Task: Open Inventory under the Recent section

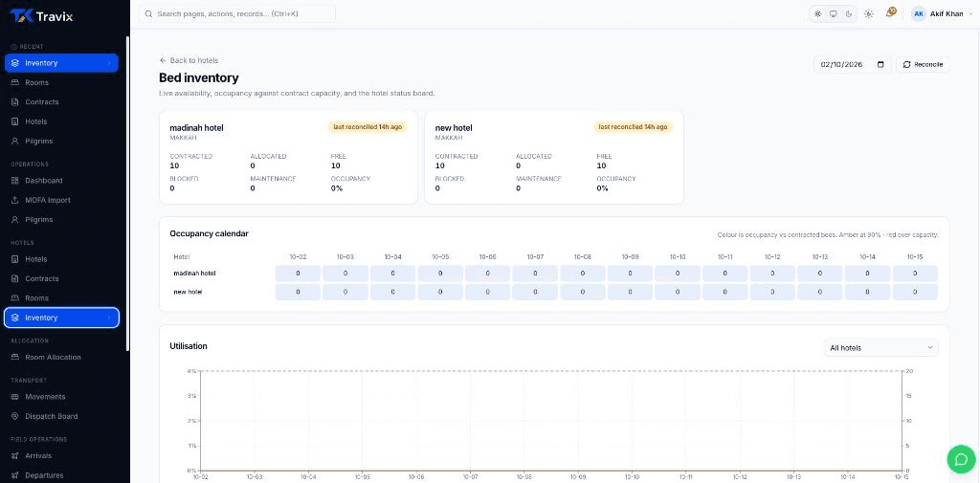Action: [x=61, y=63]
